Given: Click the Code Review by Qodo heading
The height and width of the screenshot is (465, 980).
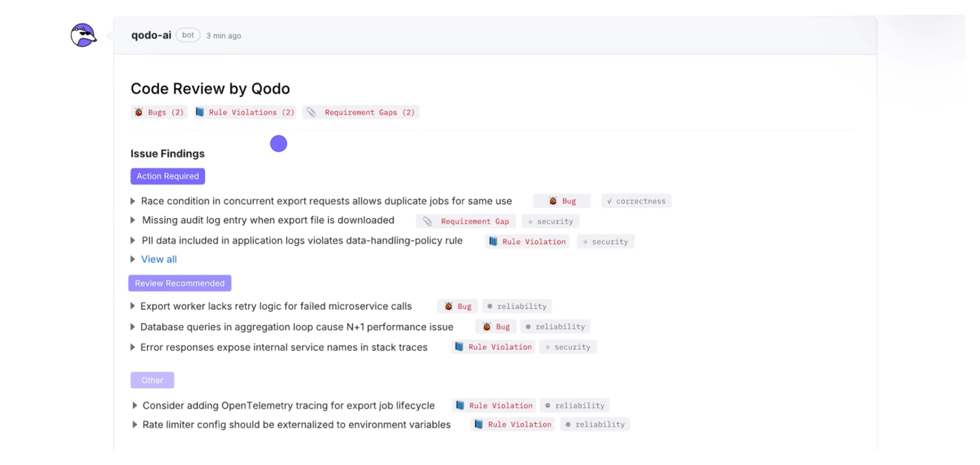Looking at the screenshot, I should (210, 89).
